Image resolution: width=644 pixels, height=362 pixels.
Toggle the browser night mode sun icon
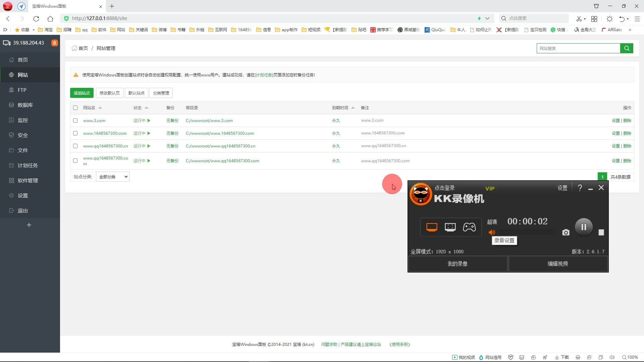point(609,18)
